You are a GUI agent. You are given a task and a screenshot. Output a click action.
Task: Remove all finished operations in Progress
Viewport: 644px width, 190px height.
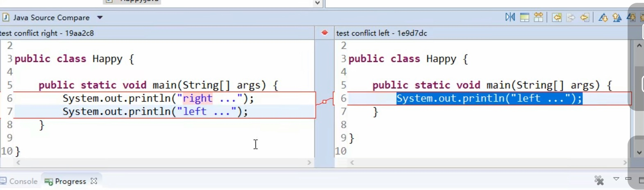click(599, 180)
